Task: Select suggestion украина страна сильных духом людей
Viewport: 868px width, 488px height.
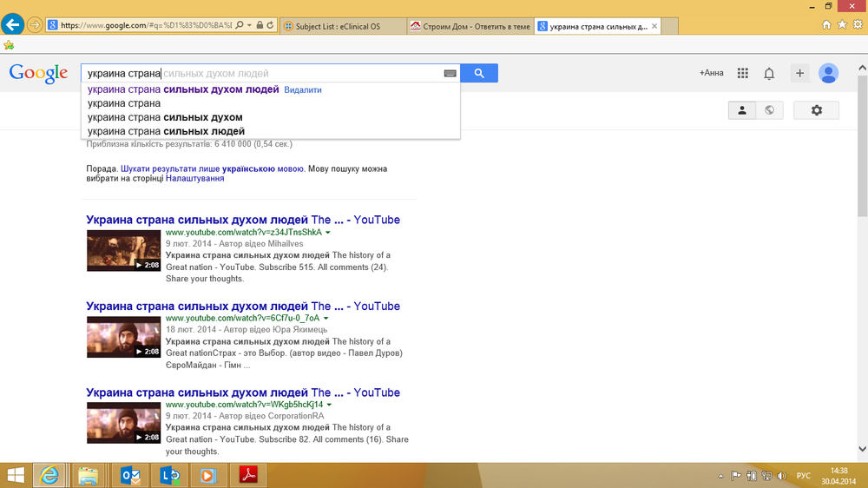Action: (183, 89)
